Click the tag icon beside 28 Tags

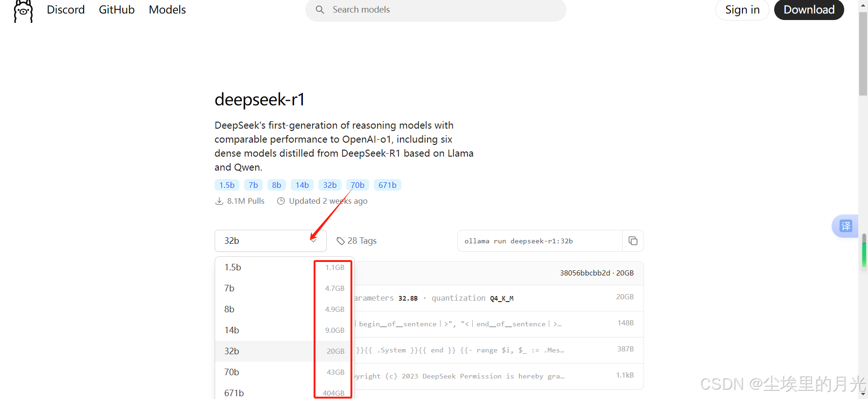(x=341, y=241)
